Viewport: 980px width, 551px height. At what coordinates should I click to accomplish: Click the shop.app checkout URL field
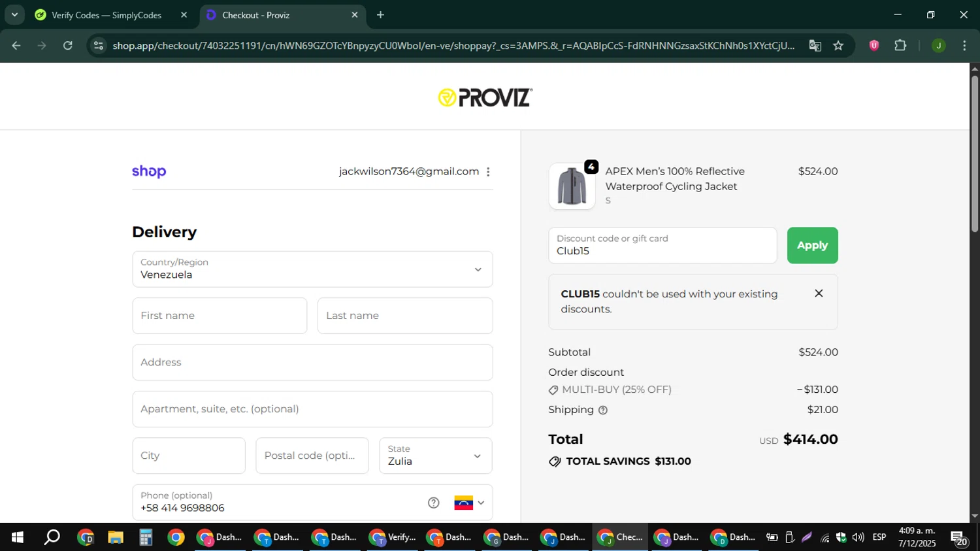click(x=453, y=46)
